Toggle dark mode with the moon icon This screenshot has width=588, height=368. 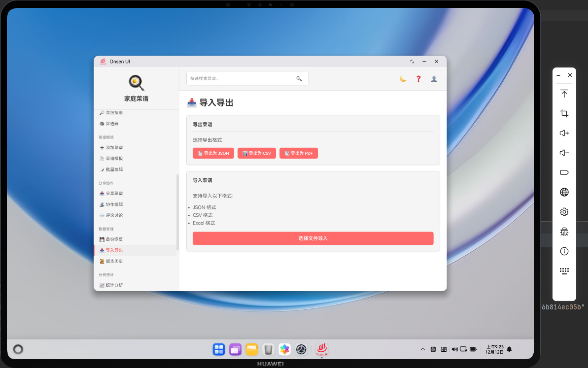403,79
